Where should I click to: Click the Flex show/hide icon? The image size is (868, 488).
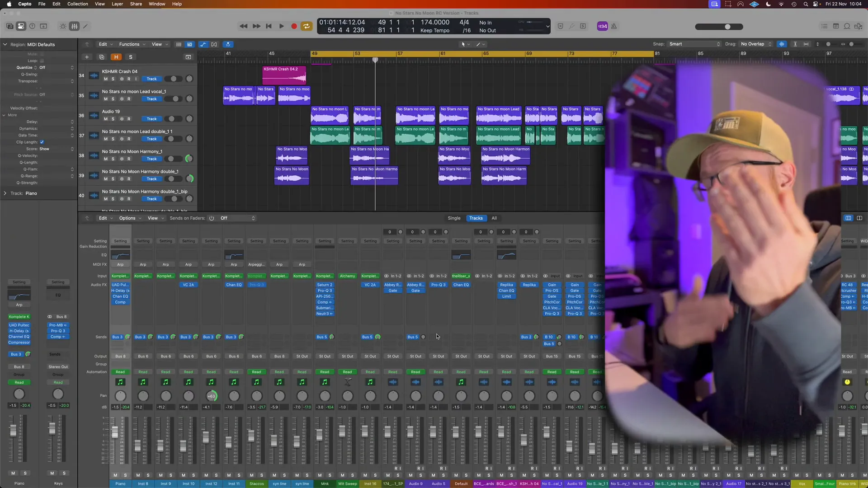(214, 44)
